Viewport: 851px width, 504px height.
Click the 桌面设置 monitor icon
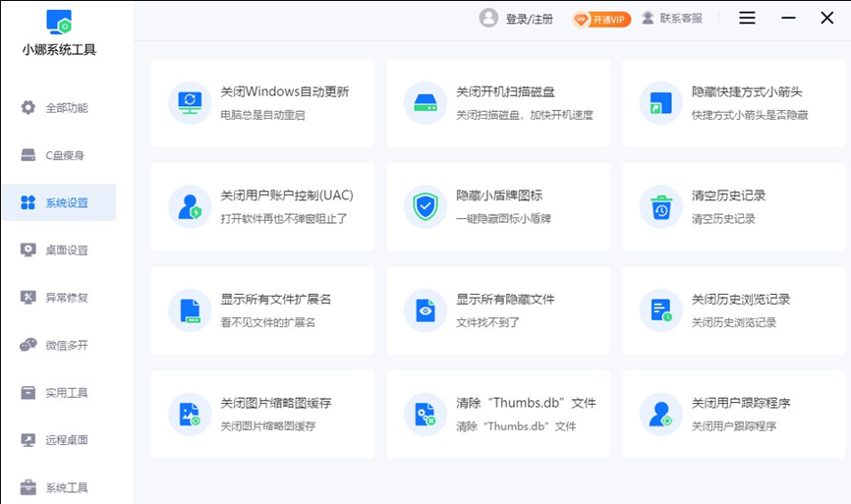[x=28, y=250]
